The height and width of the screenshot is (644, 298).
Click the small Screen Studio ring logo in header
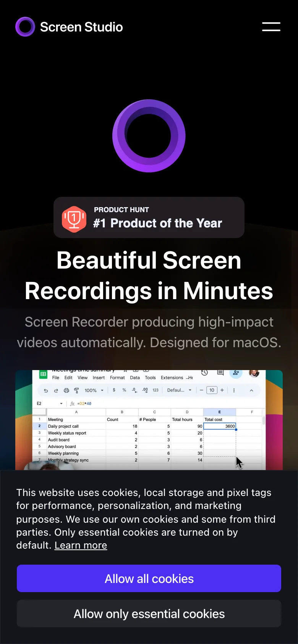tap(25, 27)
